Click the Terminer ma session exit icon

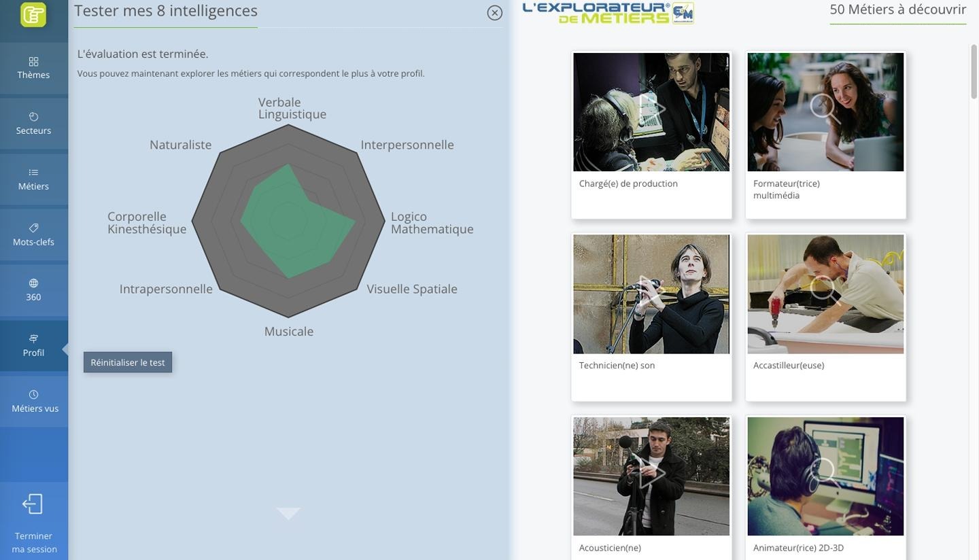(x=33, y=504)
